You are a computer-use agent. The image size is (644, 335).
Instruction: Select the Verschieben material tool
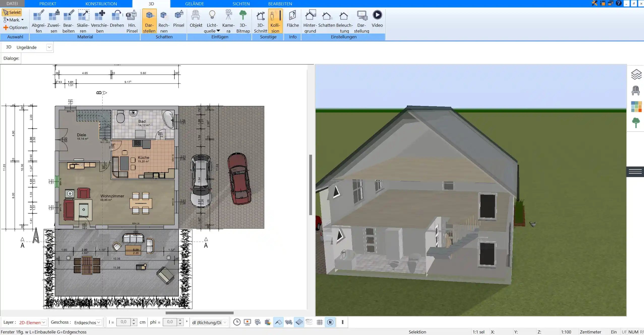pos(100,21)
